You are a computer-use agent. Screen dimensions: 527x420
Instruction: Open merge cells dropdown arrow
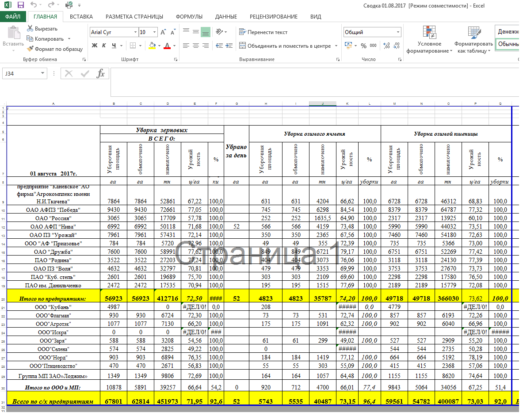tap(336, 46)
